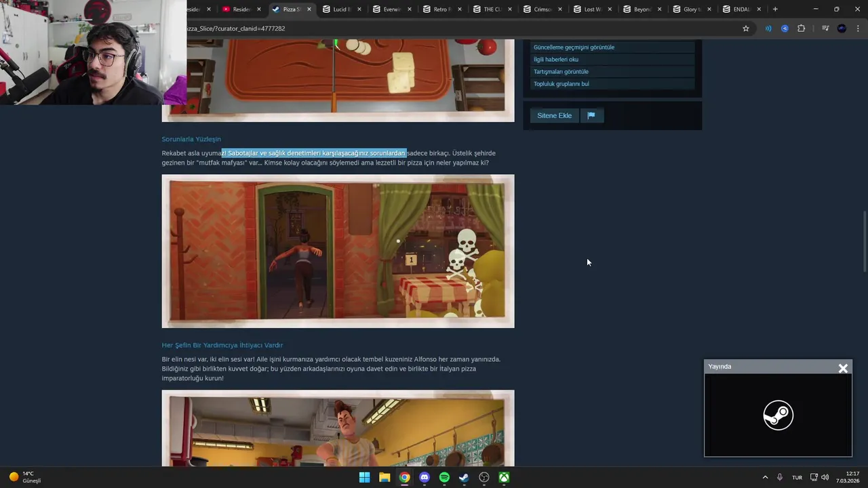868x488 pixels.
Task: Switch the TUR keyboard language indicator
Action: (797, 477)
